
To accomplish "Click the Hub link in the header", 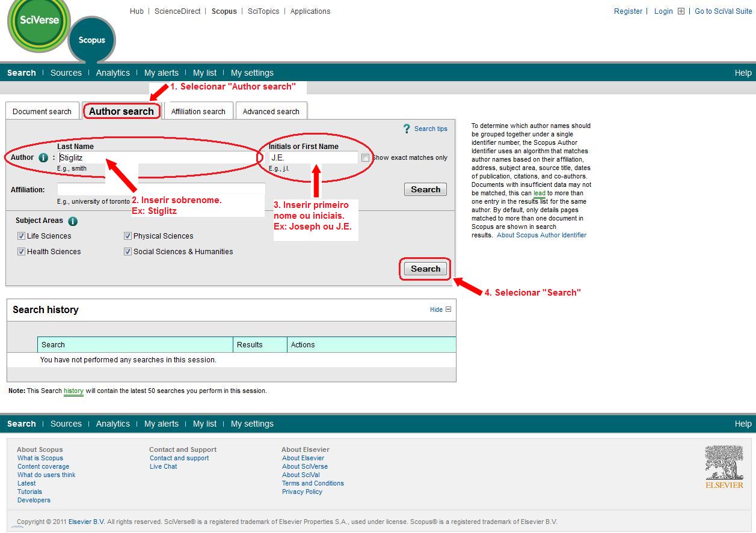I will [x=137, y=11].
